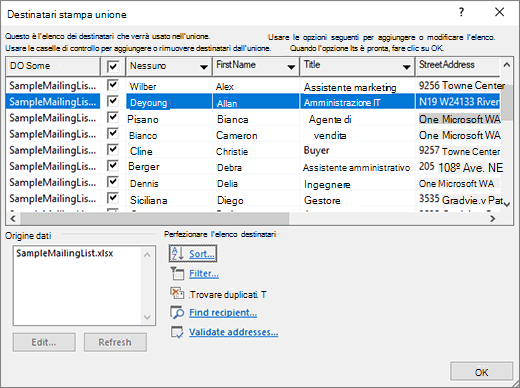Image resolution: width=520 pixels, height=388 pixels.
Task: Open the Title column dropdown arrow
Action: pos(406,67)
